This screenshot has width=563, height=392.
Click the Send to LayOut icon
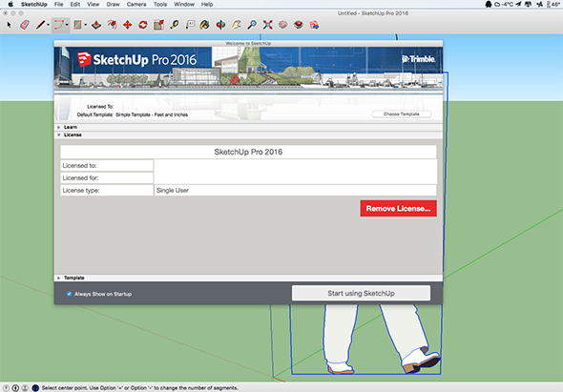tap(314, 25)
